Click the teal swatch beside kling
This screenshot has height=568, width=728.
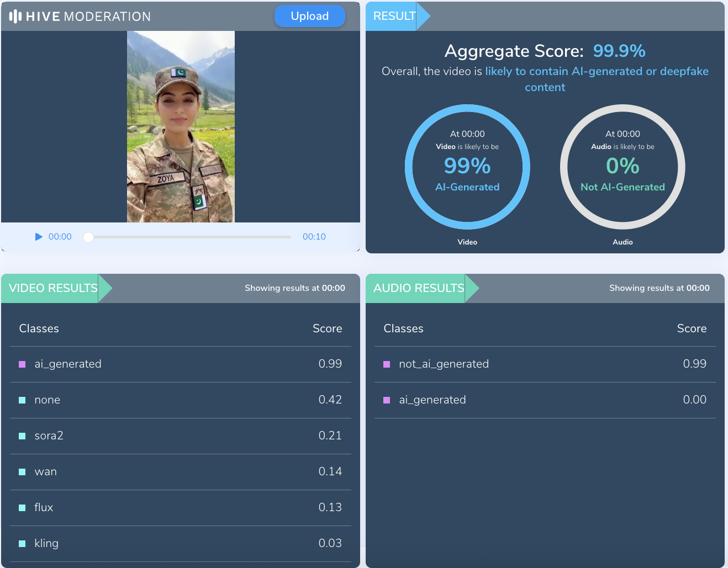(x=22, y=544)
